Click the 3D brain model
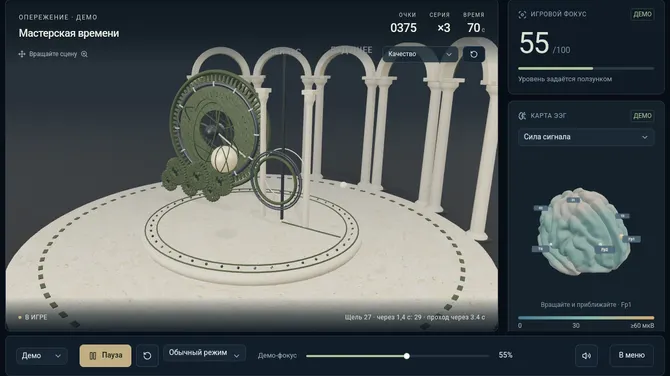The width and height of the screenshot is (670, 376). point(584,231)
